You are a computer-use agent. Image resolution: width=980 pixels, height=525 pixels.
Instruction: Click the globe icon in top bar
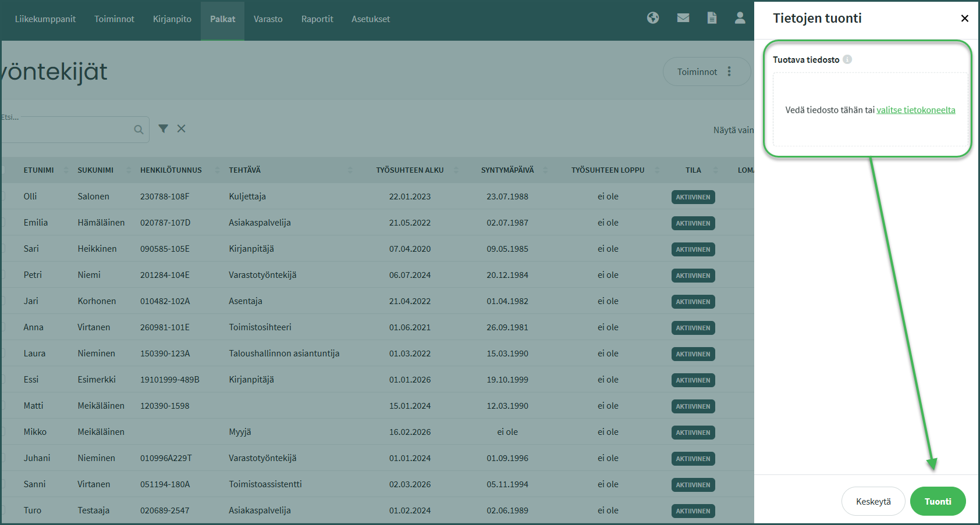[x=653, y=18]
